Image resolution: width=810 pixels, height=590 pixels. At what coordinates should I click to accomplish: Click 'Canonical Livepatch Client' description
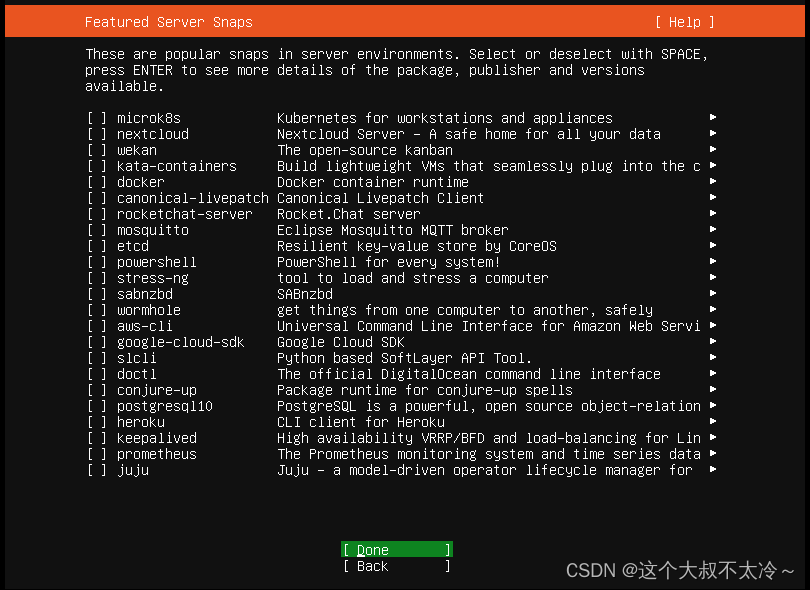coord(380,198)
